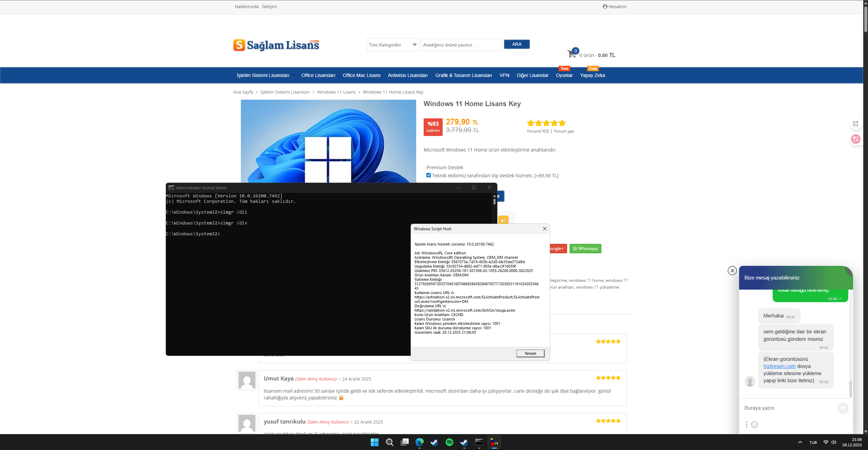Share via the Whatsapp button
The height and width of the screenshot is (450, 868).
(585, 249)
